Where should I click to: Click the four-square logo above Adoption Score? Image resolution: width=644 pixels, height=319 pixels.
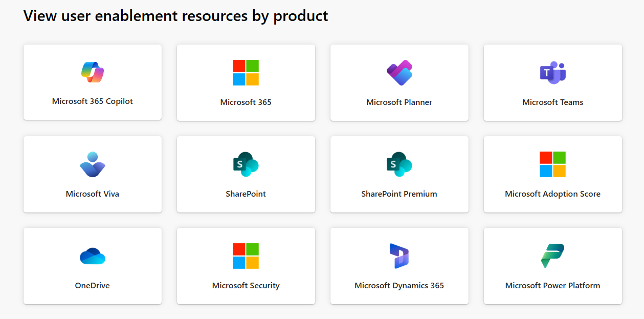(553, 164)
